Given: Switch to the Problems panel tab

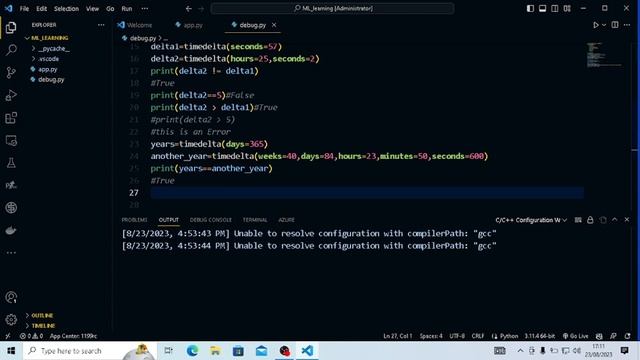Looking at the screenshot, I should click(134, 220).
